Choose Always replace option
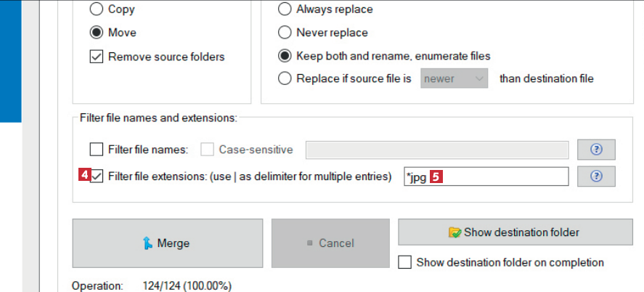Image resolution: width=644 pixels, height=292 pixels. [285, 9]
